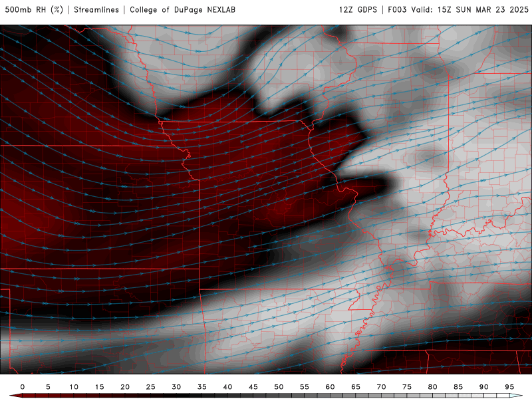The height and width of the screenshot is (399, 532).
Task: Click 'College of DuPage NEXLAB' text
Action: 182,9
